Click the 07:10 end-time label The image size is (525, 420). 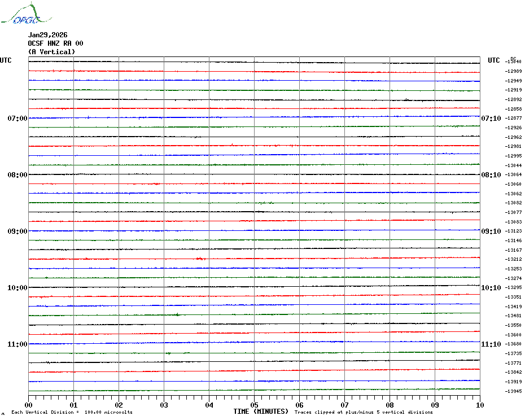click(491, 118)
